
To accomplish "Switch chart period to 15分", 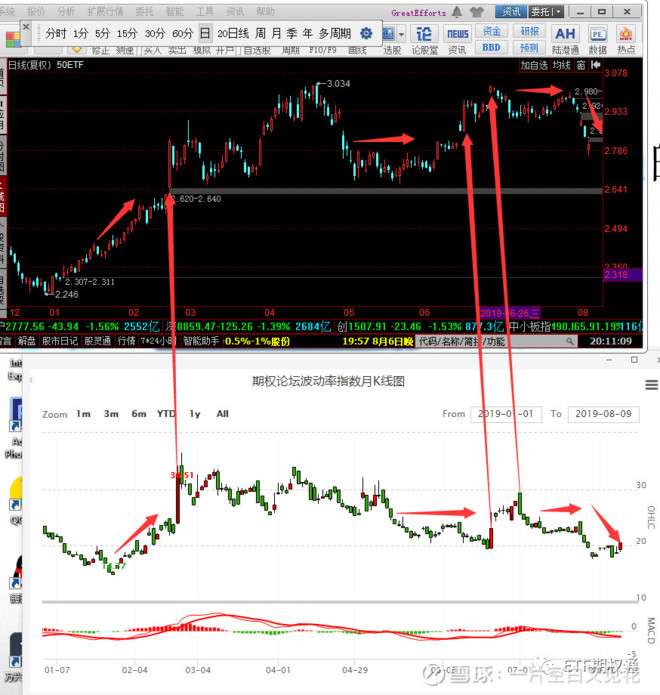I will (127, 33).
